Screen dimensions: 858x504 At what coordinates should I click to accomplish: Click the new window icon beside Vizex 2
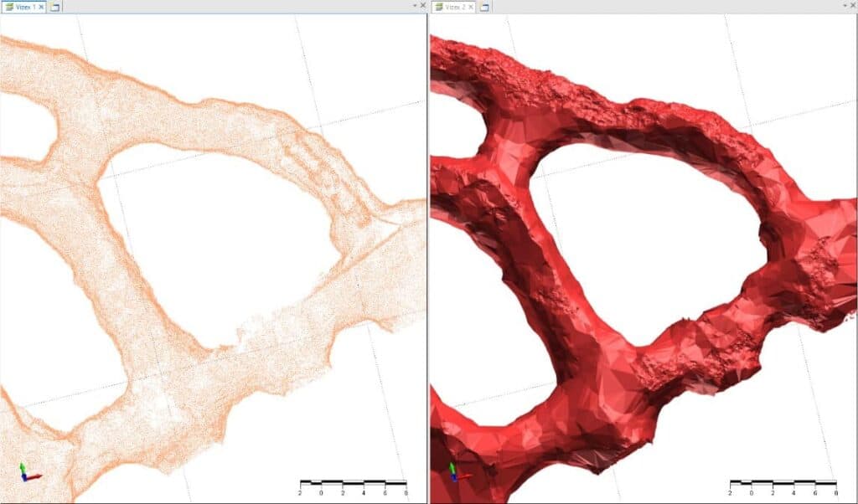click(x=485, y=7)
